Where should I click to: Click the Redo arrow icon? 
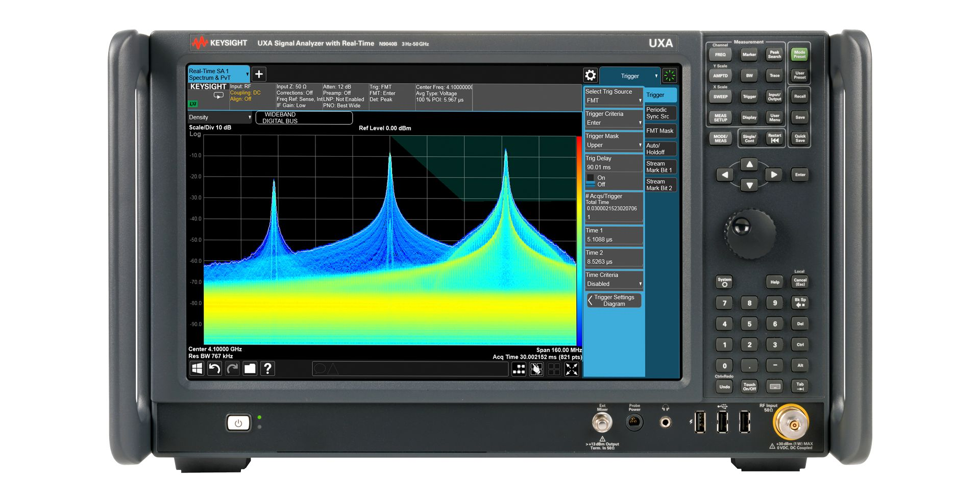point(232,368)
